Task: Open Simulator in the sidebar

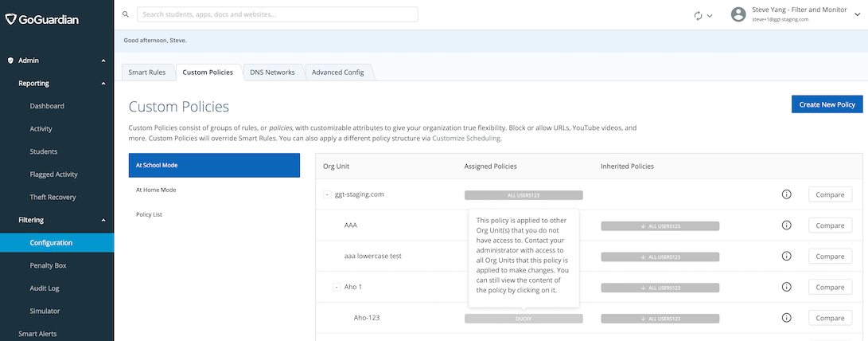Action: pos(45,311)
